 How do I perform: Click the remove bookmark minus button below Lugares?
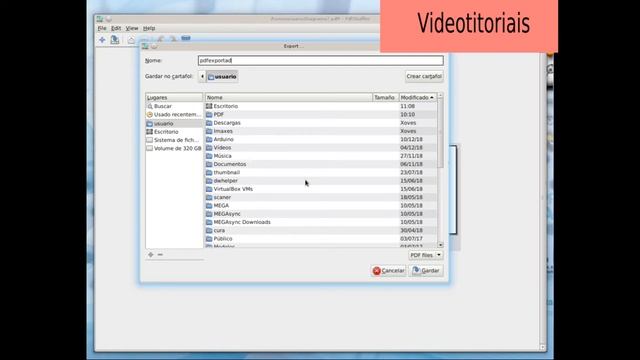click(160, 255)
